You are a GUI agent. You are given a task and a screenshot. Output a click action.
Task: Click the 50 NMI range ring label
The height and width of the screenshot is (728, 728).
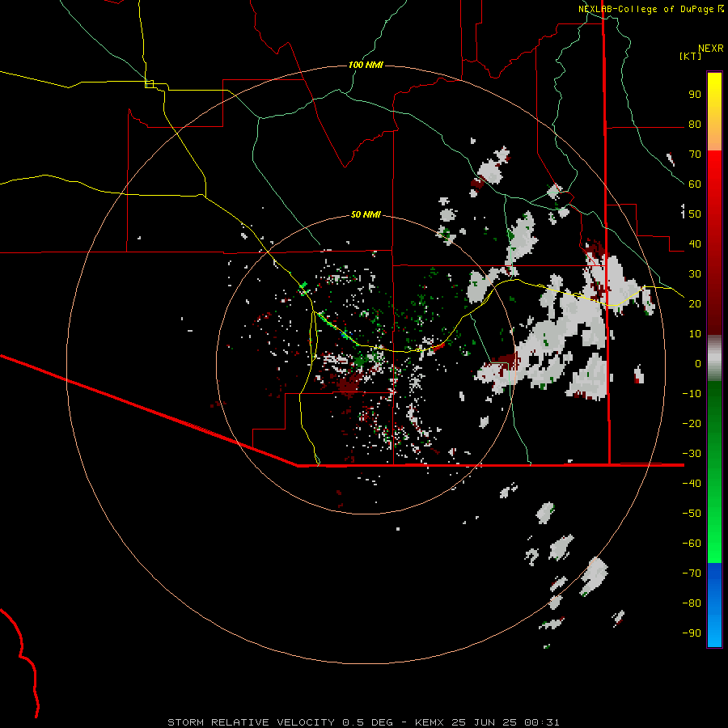click(x=366, y=214)
